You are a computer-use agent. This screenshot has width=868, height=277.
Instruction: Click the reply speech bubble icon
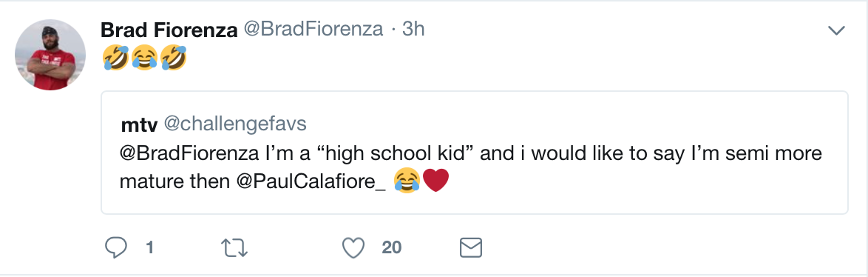click(115, 247)
